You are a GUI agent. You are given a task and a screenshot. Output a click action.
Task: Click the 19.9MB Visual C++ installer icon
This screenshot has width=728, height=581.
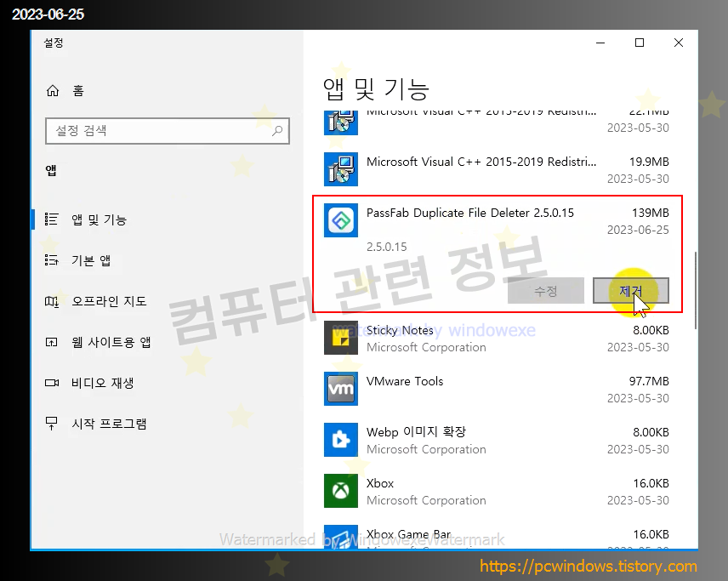click(x=341, y=169)
